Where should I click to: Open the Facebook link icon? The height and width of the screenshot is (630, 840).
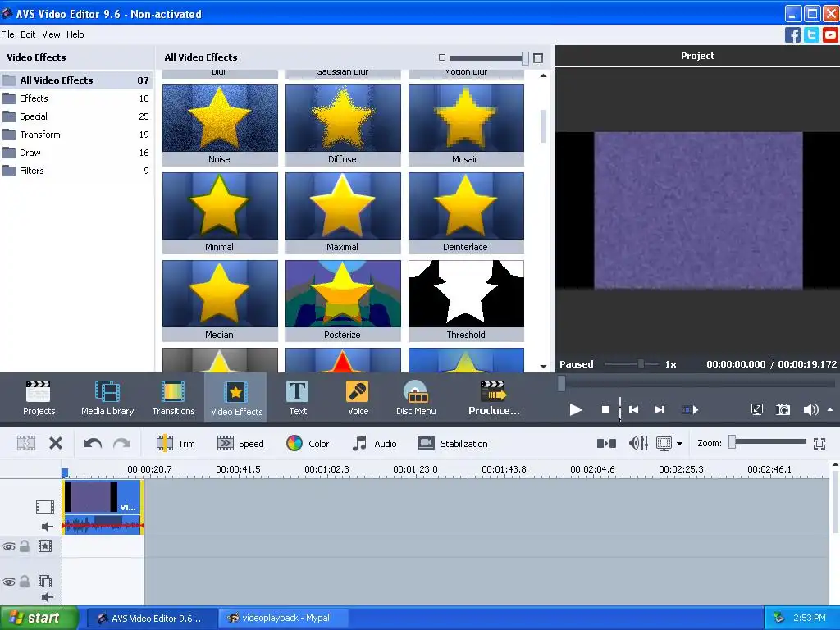(792, 34)
